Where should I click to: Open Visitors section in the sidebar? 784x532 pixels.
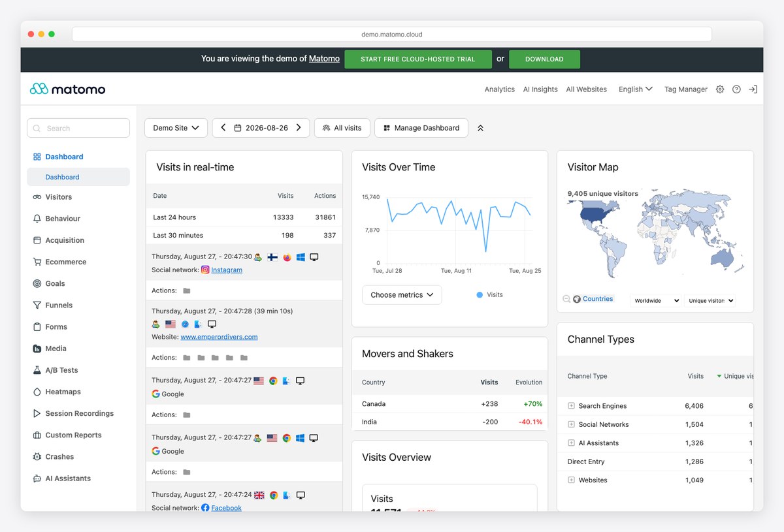tap(78, 196)
